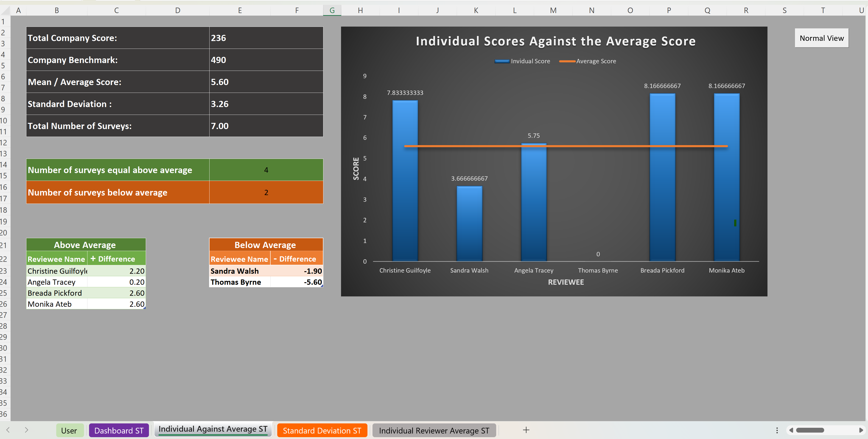The height and width of the screenshot is (439, 868).
Task: Open sheet tab options dots
Action: [777, 430]
